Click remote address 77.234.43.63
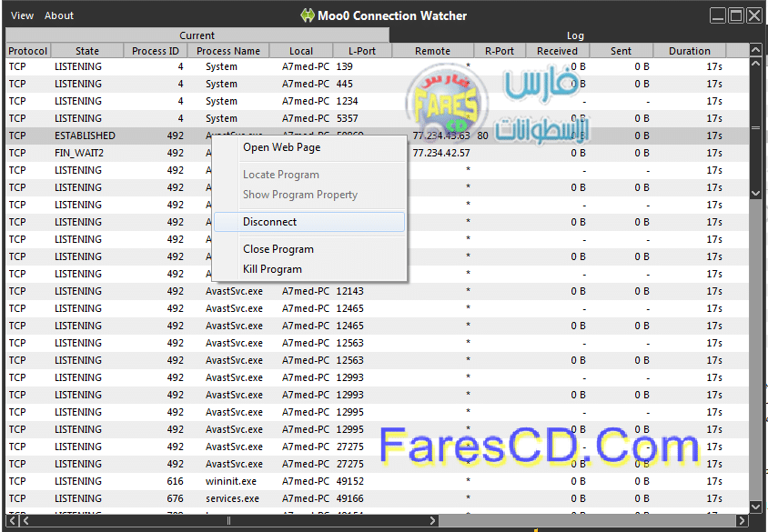 pos(441,136)
